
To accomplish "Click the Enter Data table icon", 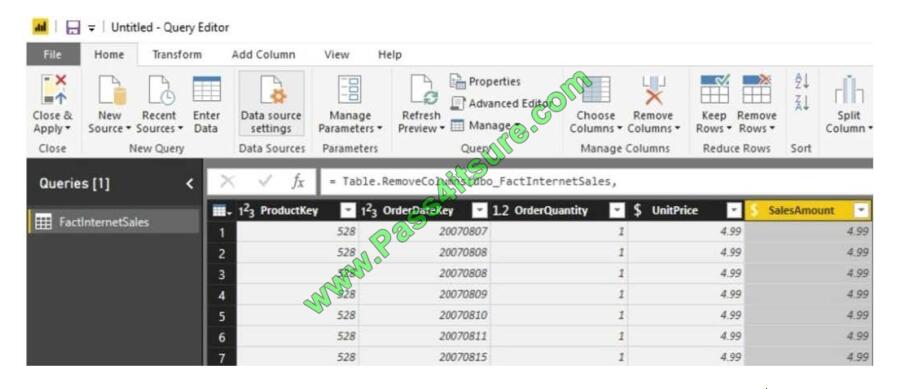I will 206,89.
